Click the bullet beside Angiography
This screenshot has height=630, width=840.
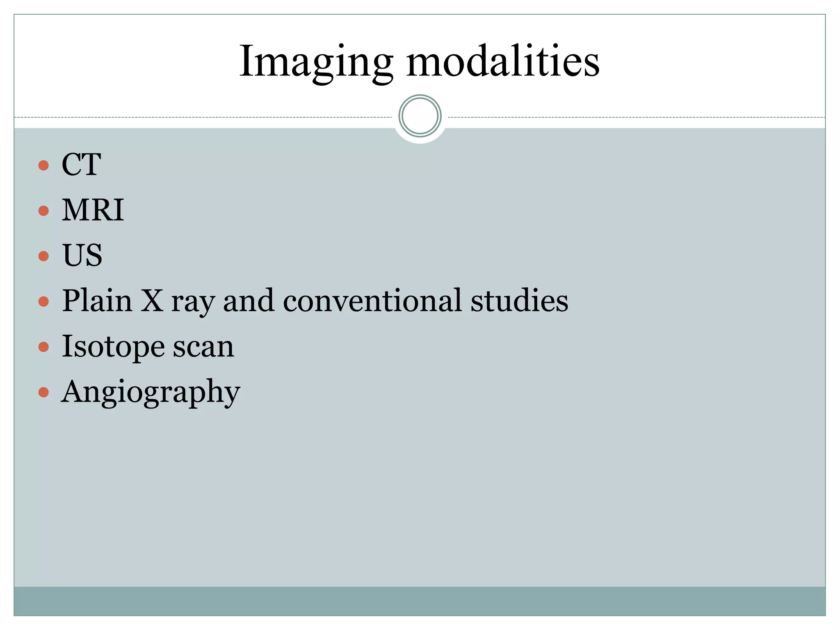[x=43, y=393]
